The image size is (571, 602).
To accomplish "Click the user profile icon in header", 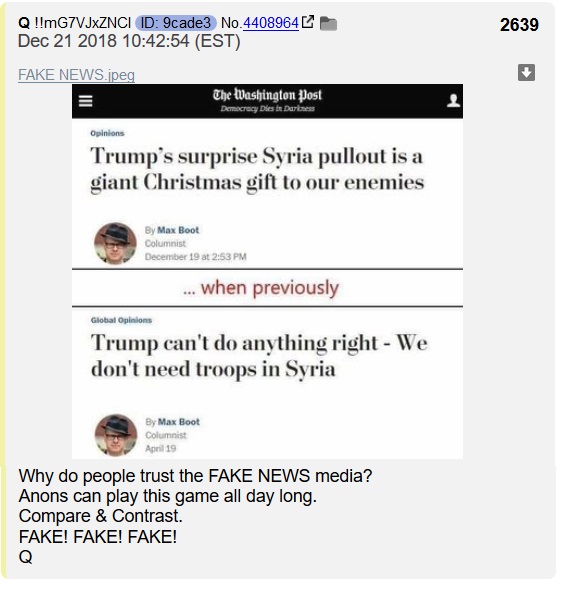I will [453, 101].
